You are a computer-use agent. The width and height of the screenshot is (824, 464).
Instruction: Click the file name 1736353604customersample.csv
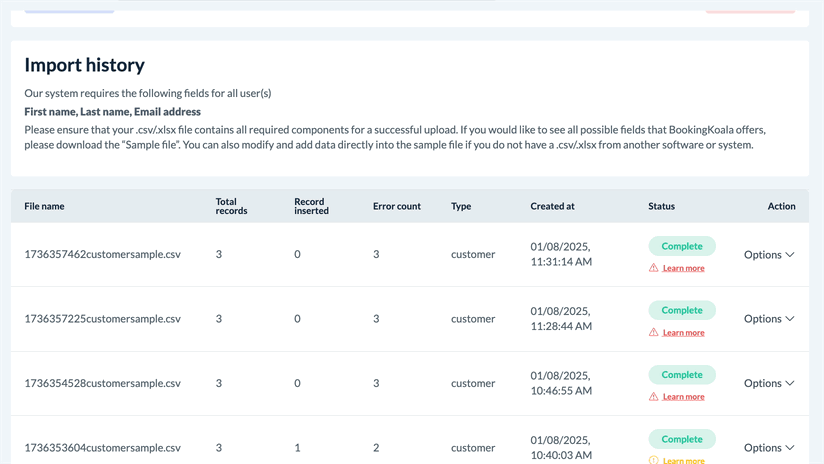pos(102,448)
